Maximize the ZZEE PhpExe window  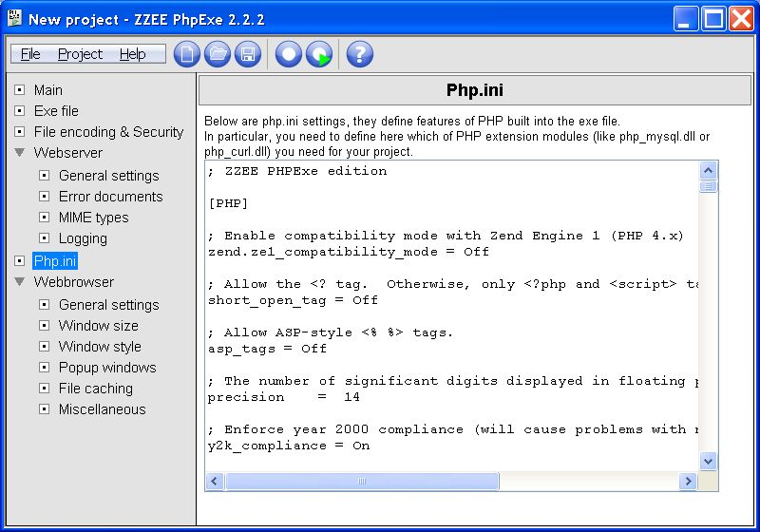tap(713, 18)
